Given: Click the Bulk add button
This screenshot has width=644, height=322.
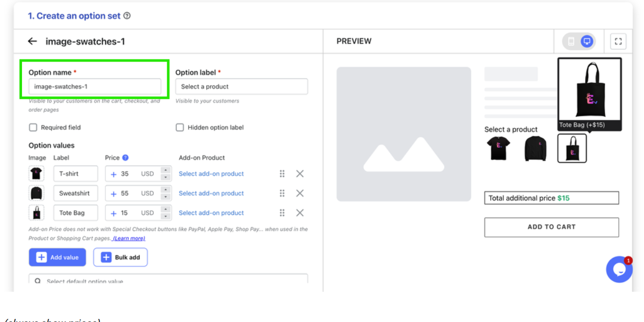Looking at the screenshot, I should coord(120,257).
